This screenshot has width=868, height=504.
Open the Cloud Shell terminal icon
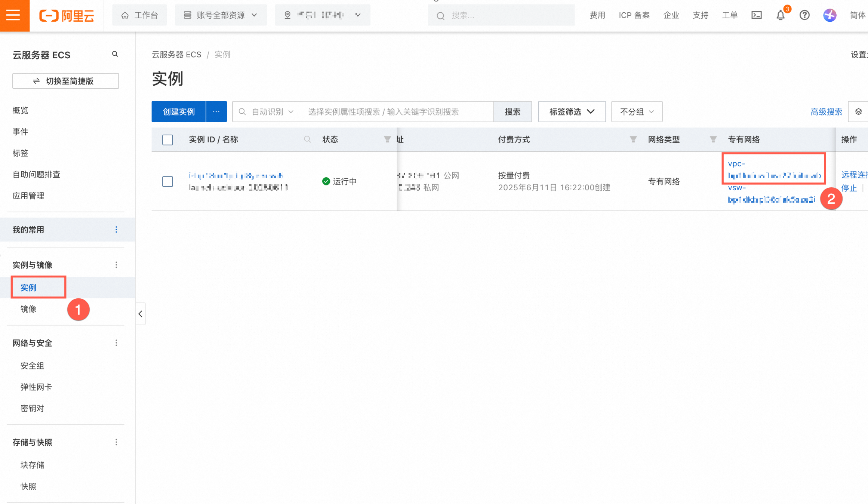(x=756, y=15)
